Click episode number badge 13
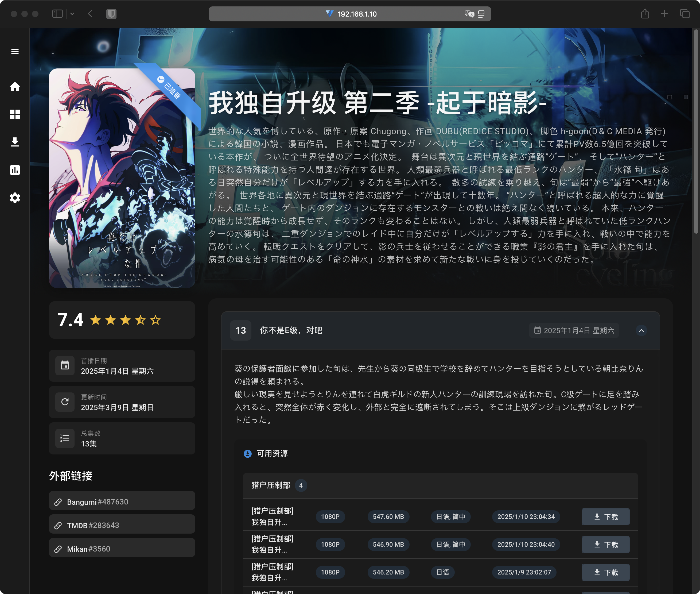This screenshot has width=700, height=594. 241,330
